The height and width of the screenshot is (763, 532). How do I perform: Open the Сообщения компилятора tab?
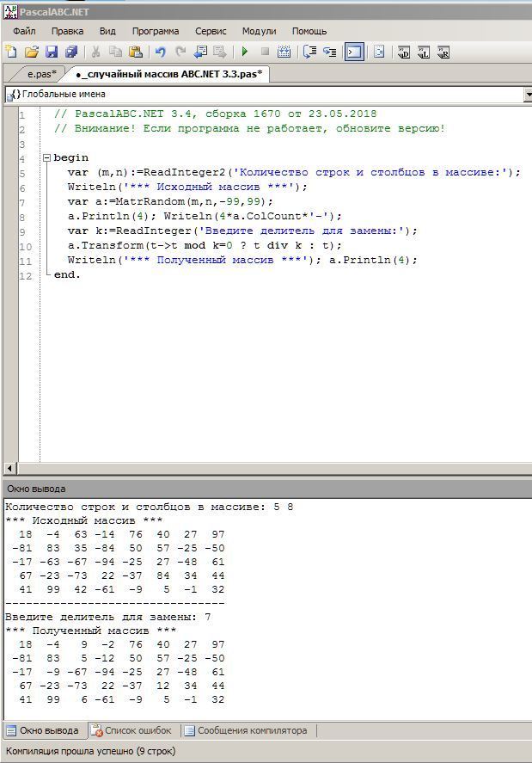[x=247, y=730]
